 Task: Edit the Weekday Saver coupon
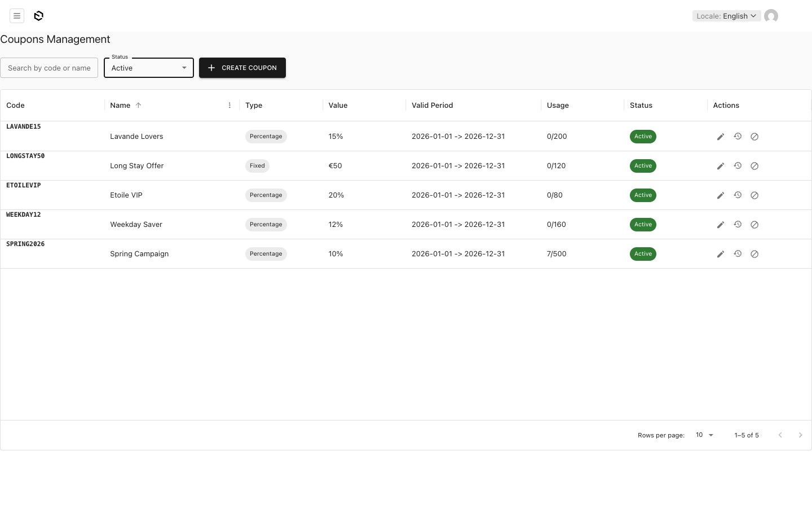(x=720, y=225)
